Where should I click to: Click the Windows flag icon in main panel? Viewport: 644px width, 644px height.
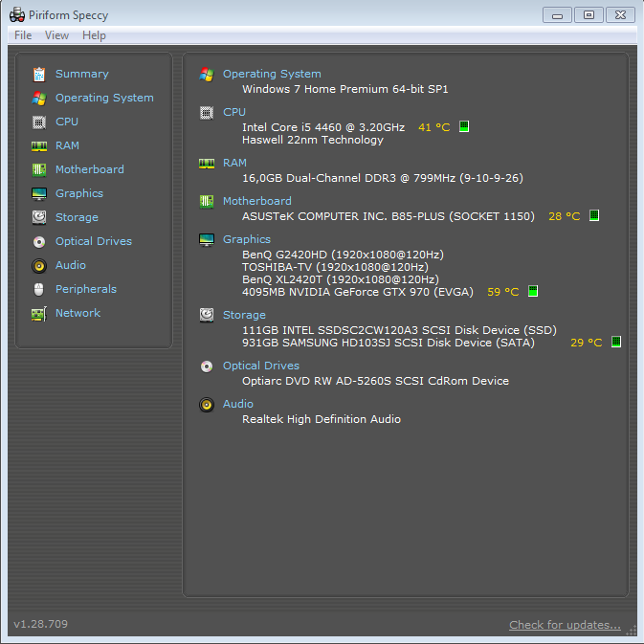[x=207, y=75]
